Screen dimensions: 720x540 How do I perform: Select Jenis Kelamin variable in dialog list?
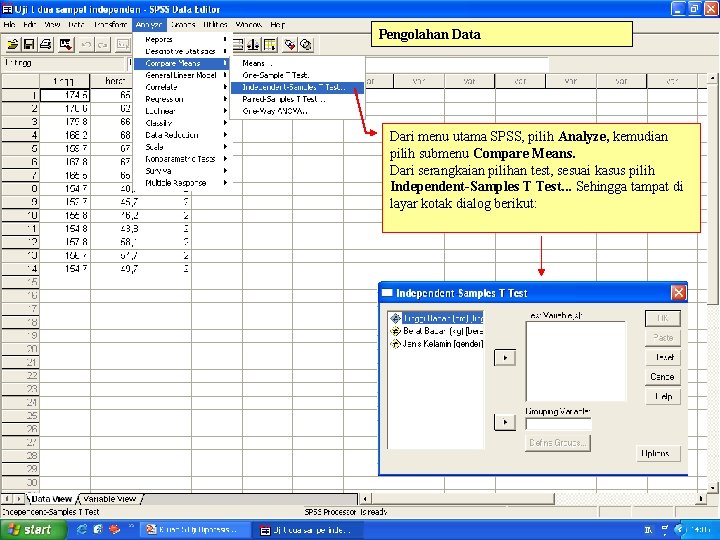(x=436, y=343)
